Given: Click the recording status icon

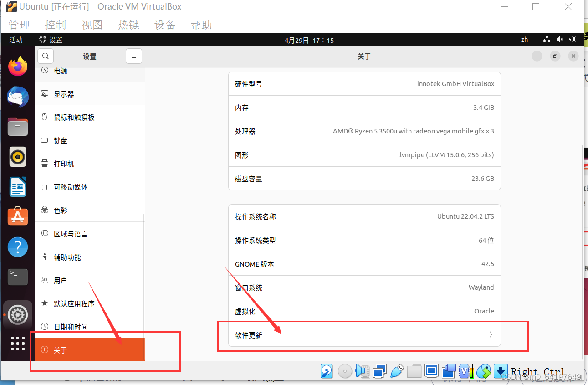Looking at the screenshot, I should [x=449, y=371].
